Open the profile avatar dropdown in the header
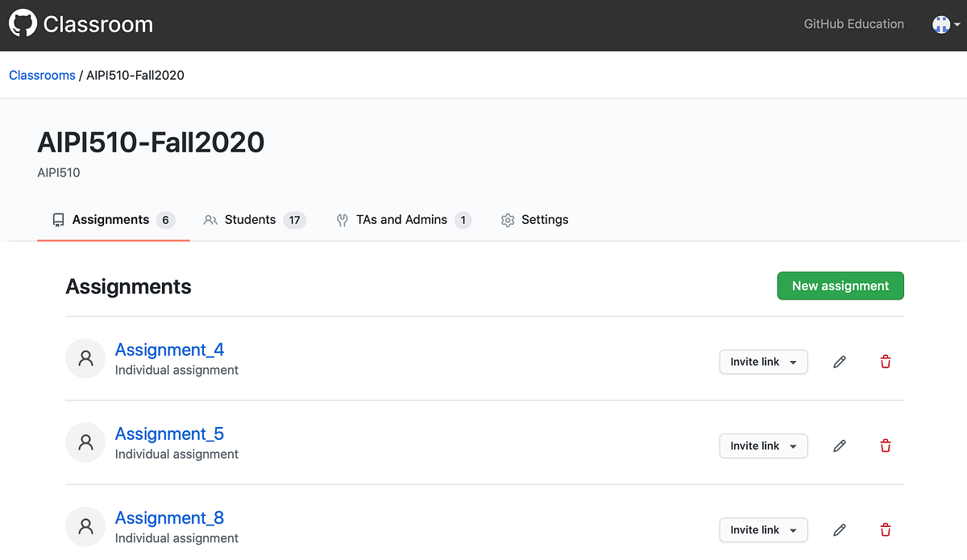967x560 pixels. point(944,24)
